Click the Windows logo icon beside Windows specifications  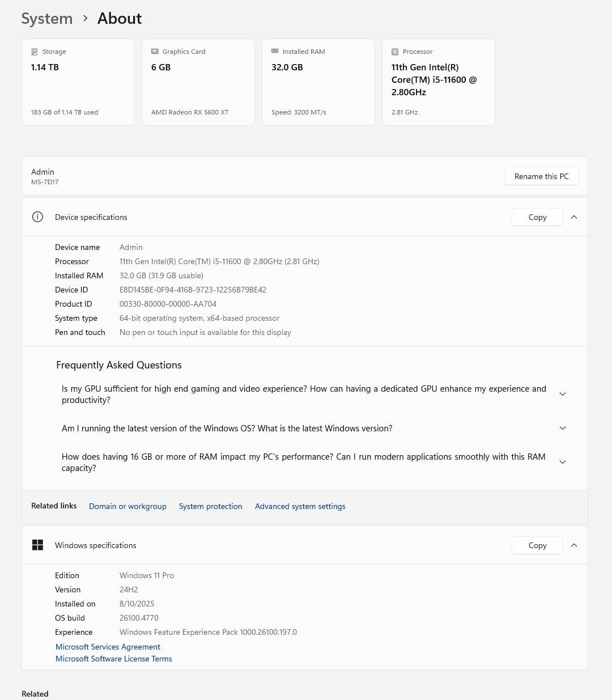[37, 545]
